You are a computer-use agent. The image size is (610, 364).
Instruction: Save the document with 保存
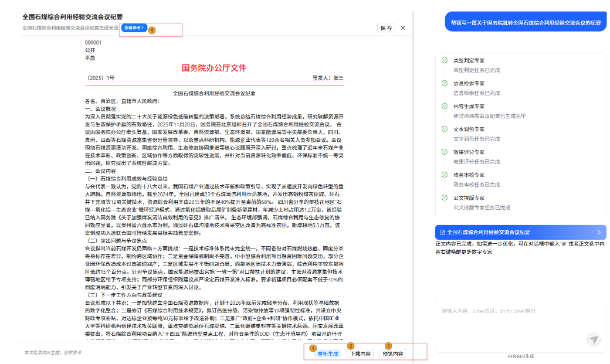pos(386,28)
